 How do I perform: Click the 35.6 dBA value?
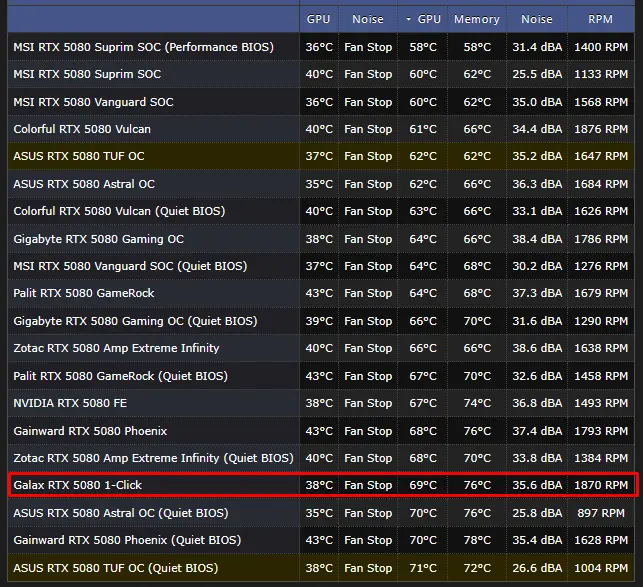click(x=537, y=485)
